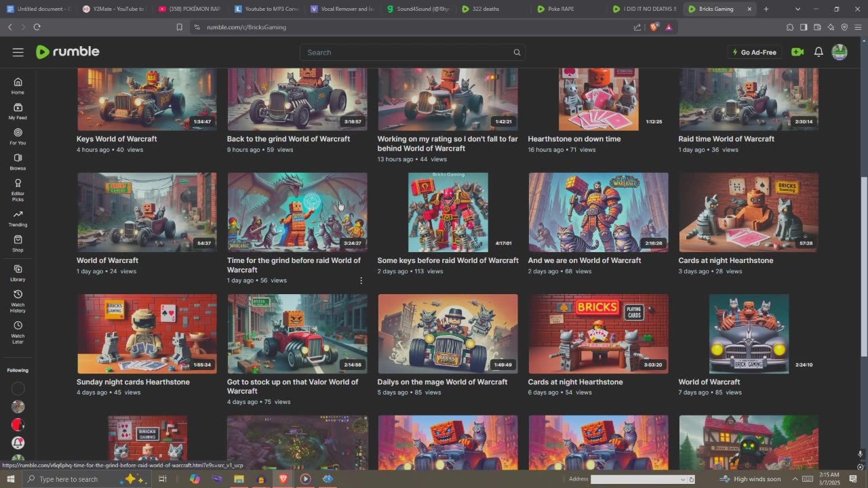This screenshot has height=488, width=868.
Task: Open Dailys on the mage thumbnail
Action: click(448, 333)
